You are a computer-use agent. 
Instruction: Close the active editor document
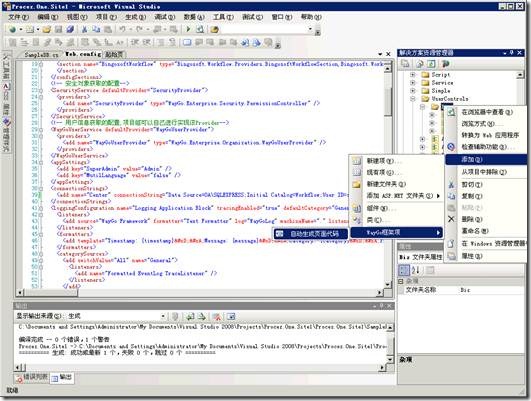388,54
